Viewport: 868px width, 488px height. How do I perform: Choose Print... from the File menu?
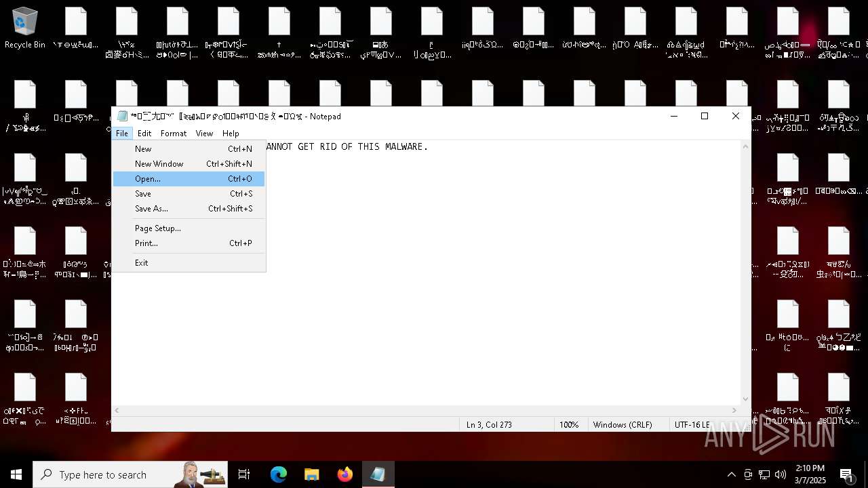coord(189,243)
